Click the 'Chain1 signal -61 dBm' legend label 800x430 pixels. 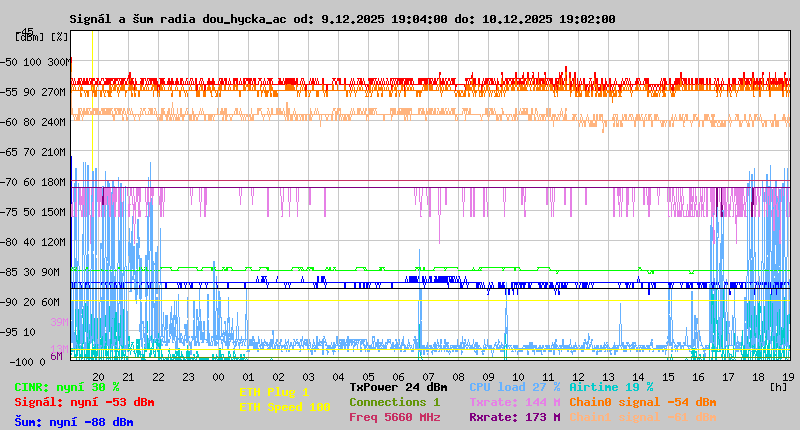coord(643,417)
